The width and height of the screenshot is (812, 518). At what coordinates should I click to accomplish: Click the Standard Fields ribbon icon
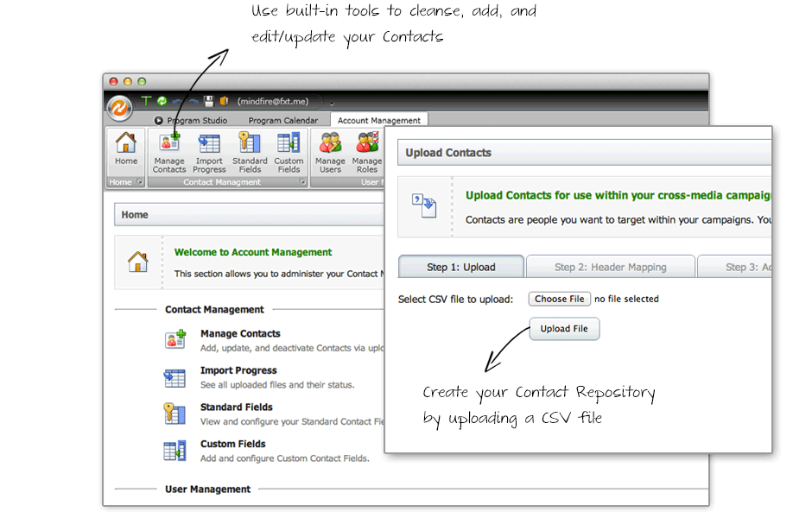click(250, 153)
